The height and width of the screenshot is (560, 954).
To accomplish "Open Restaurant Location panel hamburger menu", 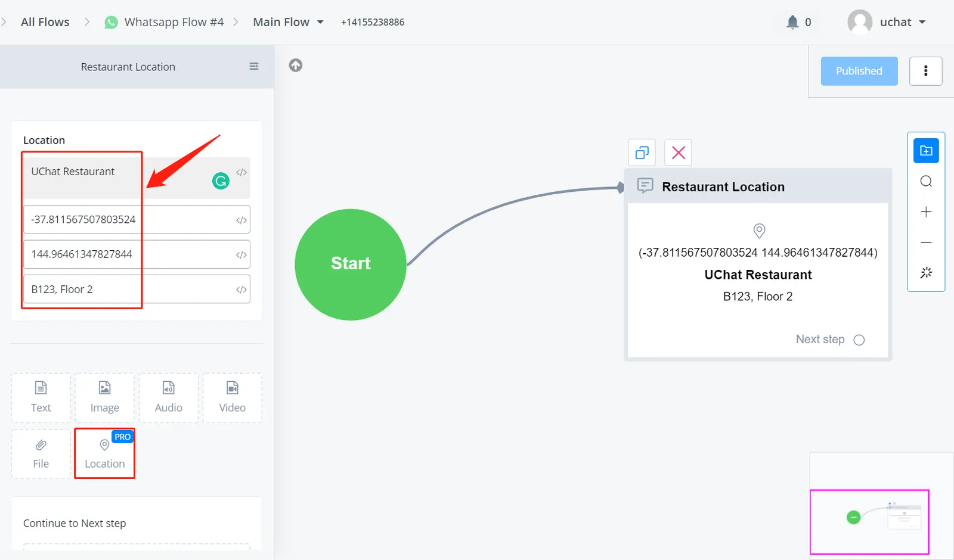I will pyautogui.click(x=254, y=67).
